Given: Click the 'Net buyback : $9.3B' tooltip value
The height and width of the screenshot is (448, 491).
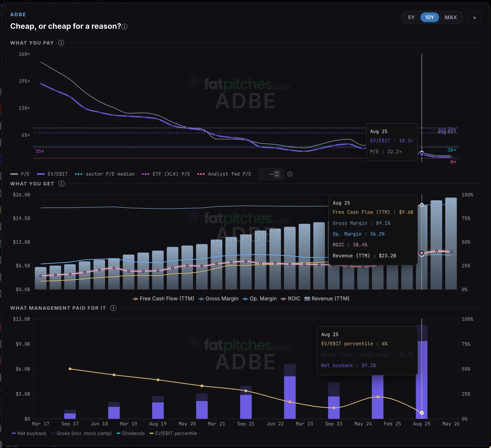Looking at the screenshot, I should click(x=348, y=365).
